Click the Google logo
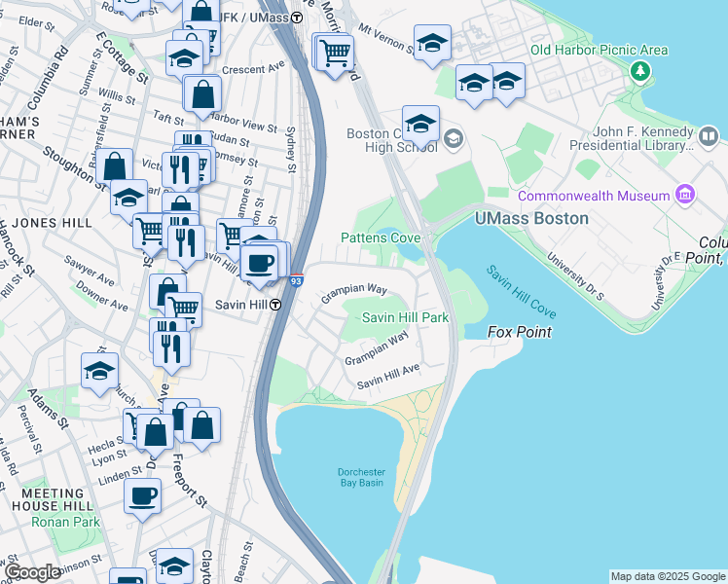Screen dimensions: 728x584 32,572
